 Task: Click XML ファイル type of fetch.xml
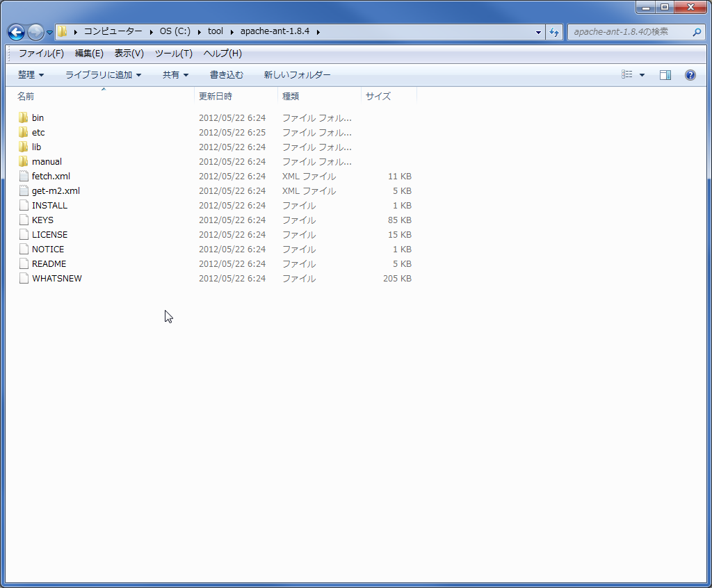[x=309, y=176]
